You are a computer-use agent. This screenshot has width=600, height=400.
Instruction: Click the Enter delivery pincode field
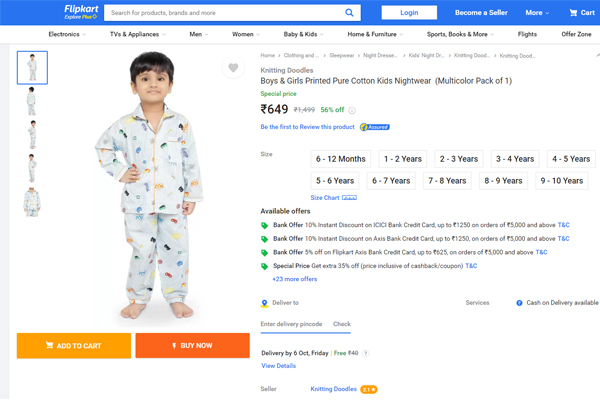[x=290, y=325]
